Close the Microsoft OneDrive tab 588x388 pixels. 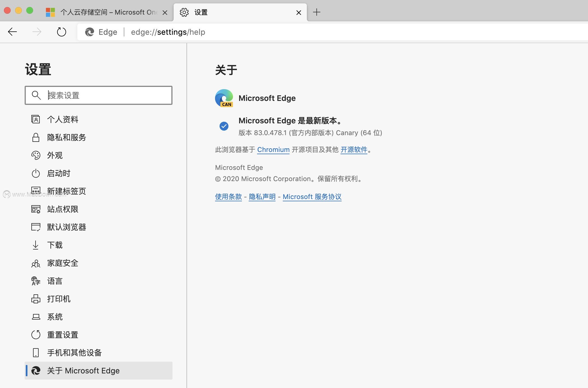click(165, 12)
